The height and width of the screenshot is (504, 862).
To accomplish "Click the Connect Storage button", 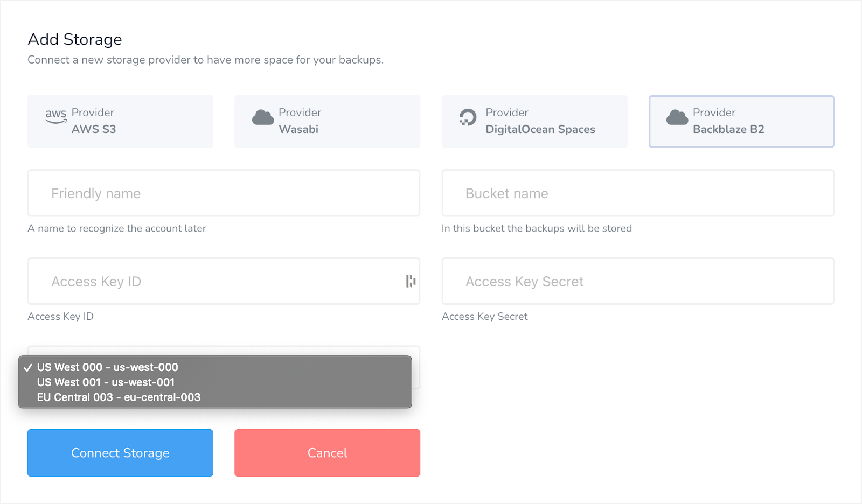I will pyautogui.click(x=120, y=453).
